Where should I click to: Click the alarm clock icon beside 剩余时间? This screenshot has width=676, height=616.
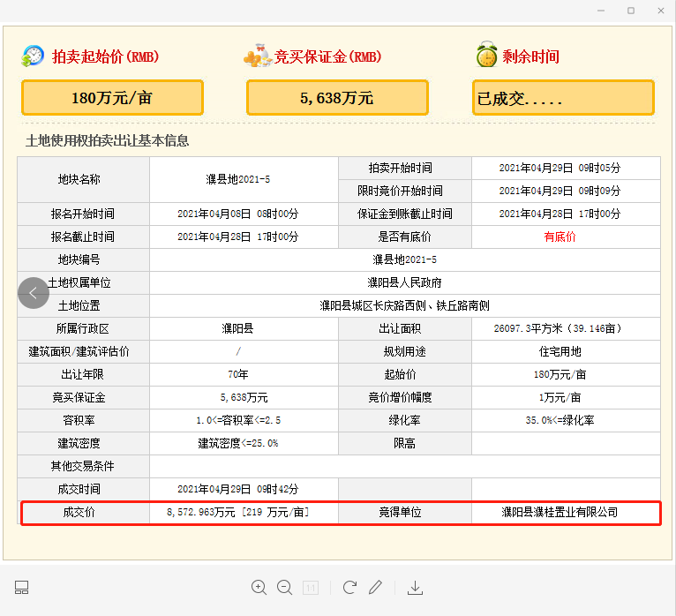(486, 56)
